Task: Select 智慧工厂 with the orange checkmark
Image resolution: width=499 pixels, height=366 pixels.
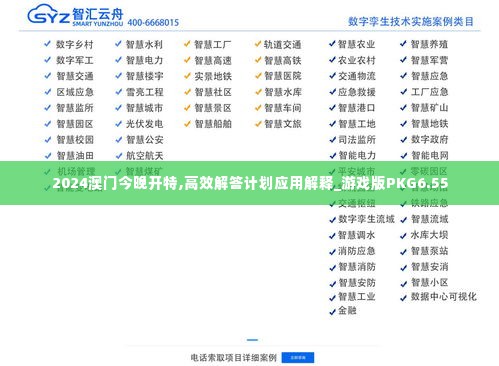Action: click(x=213, y=44)
